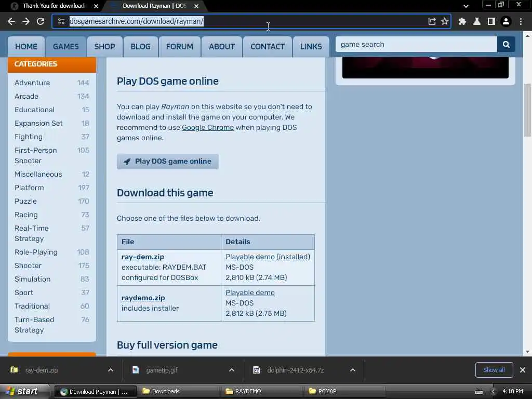This screenshot has height=399, width=532.
Task: Click the 4:18 PM system clock
Action: click(512, 392)
